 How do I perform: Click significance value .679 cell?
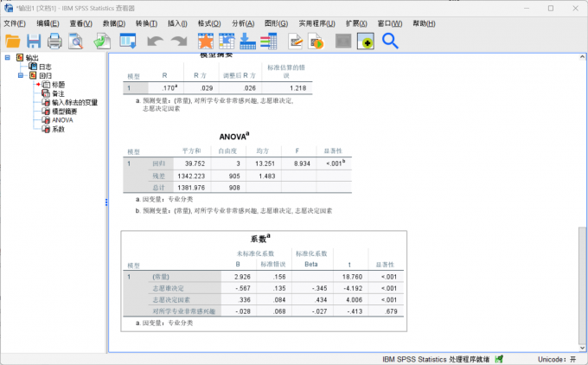pos(391,311)
